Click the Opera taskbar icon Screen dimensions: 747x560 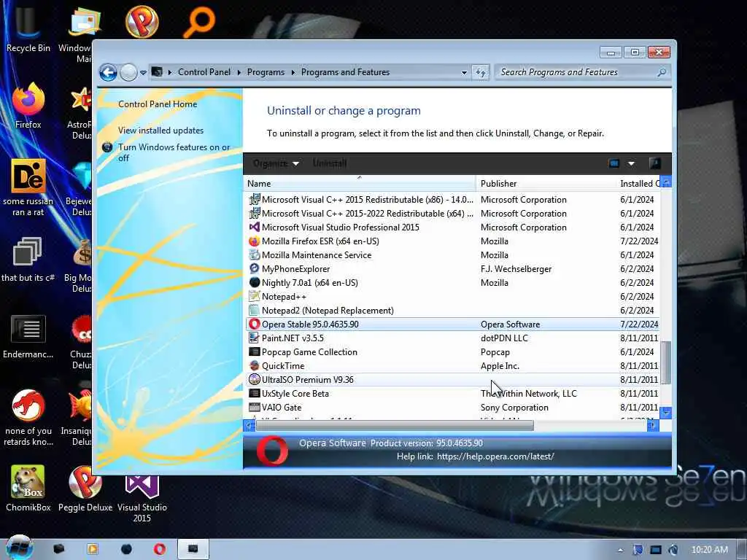click(160, 549)
